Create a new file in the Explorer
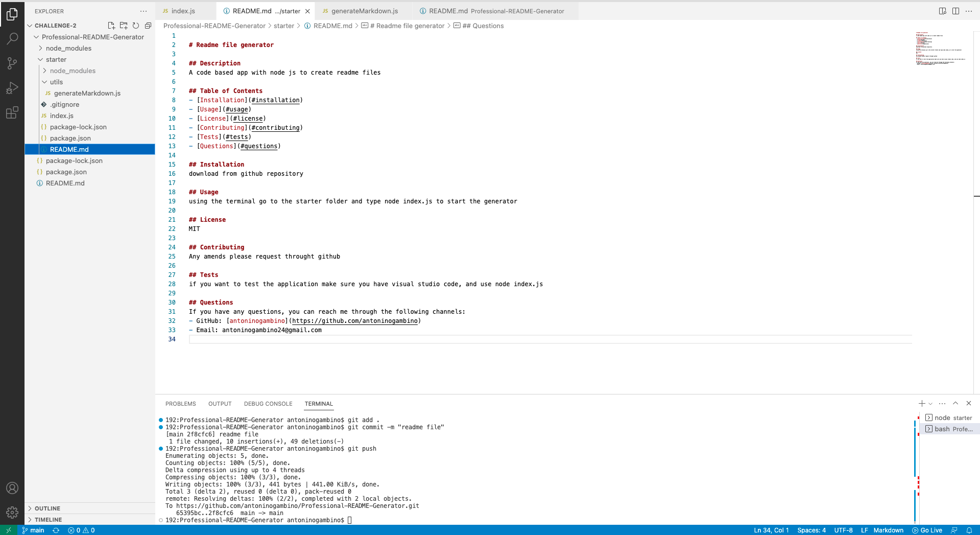This screenshot has width=980, height=535. [111, 25]
